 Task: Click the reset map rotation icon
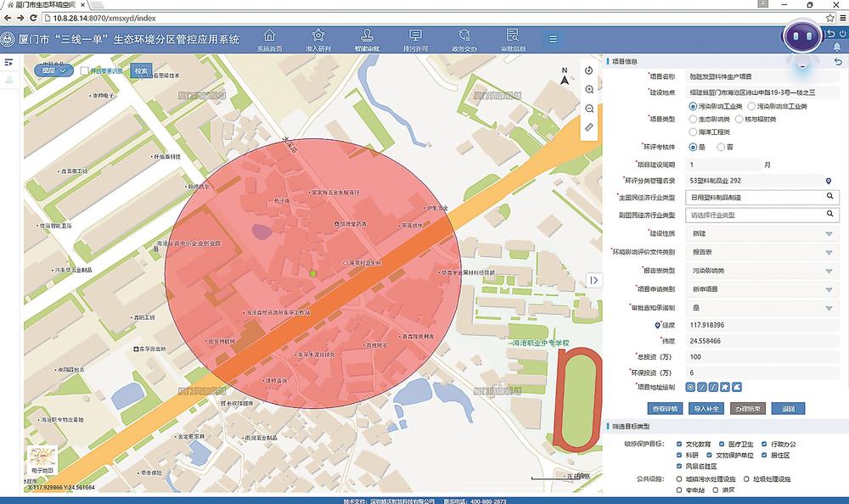(x=589, y=70)
